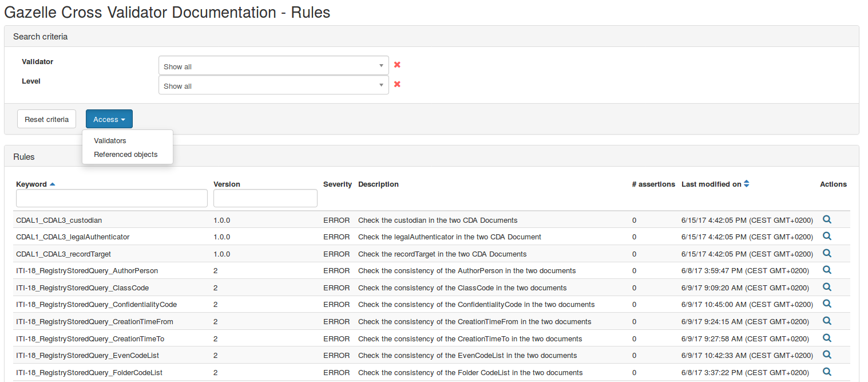View the RegistryStoredQuery_CreationTimeFrom rule details
This screenshot has width=868, height=382.
[826, 321]
